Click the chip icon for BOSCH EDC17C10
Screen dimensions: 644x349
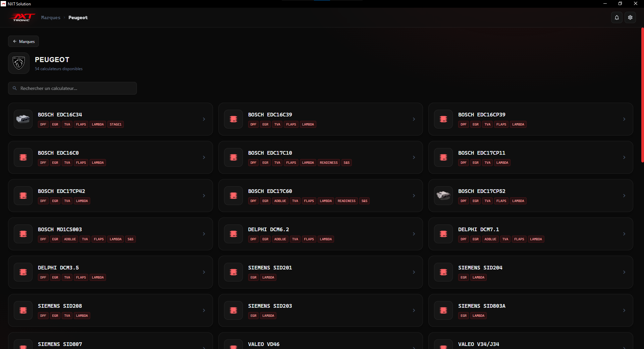[233, 157]
